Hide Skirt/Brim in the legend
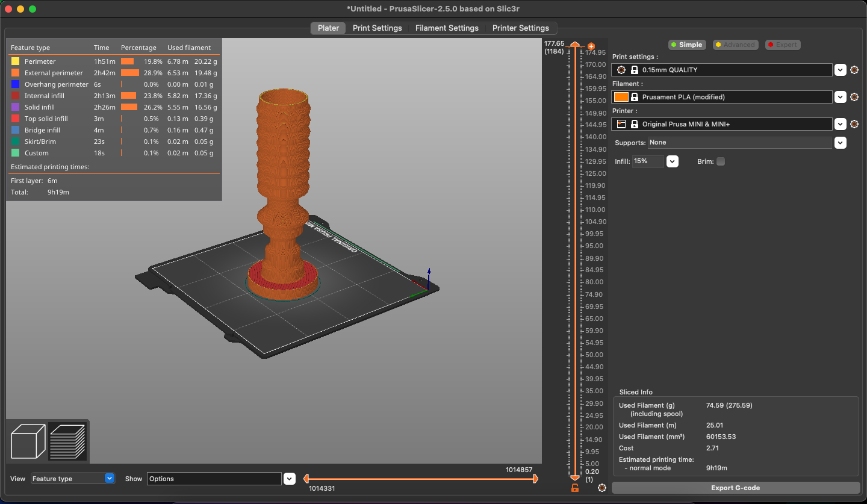The image size is (867, 504). pos(114,142)
